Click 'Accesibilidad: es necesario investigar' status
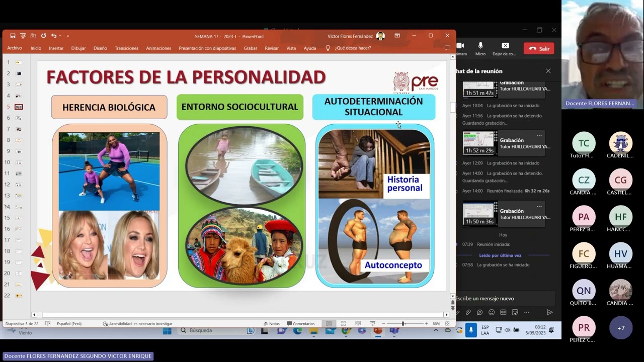 click(138, 324)
